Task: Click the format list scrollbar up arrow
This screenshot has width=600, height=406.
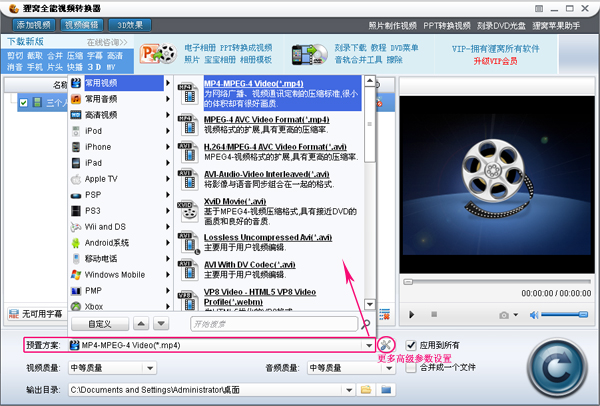Action: pyautogui.click(x=370, y=81)
